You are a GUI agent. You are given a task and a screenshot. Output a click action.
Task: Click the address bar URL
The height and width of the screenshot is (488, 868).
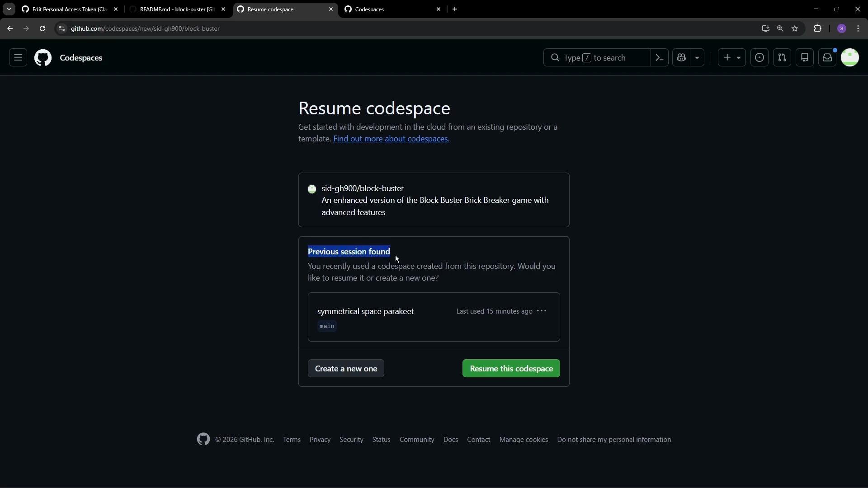(145, 28)
